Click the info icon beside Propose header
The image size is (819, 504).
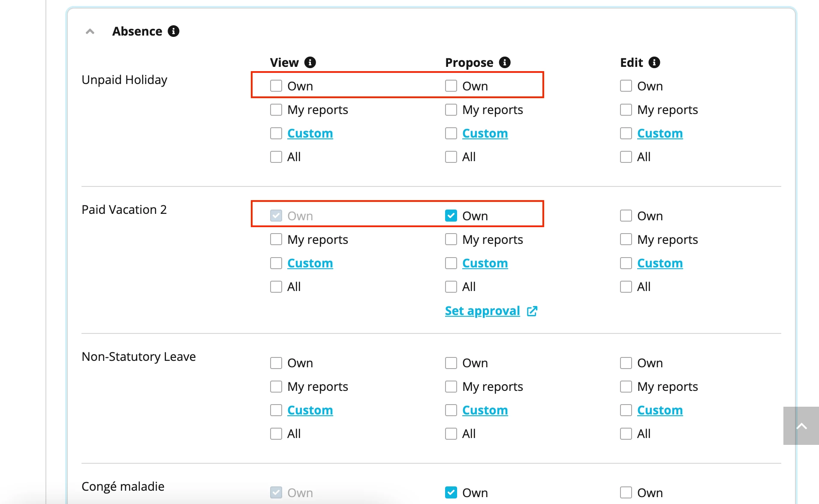click(505, 63)
